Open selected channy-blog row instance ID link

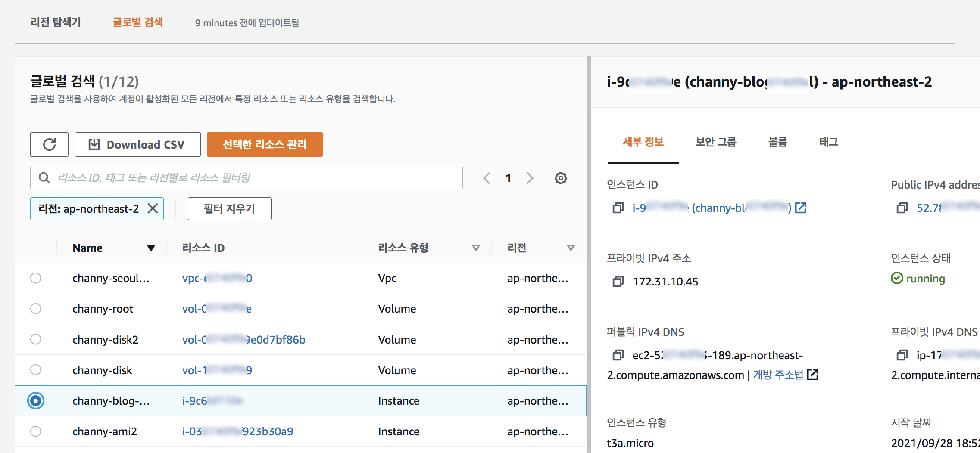tap(212, 400)
